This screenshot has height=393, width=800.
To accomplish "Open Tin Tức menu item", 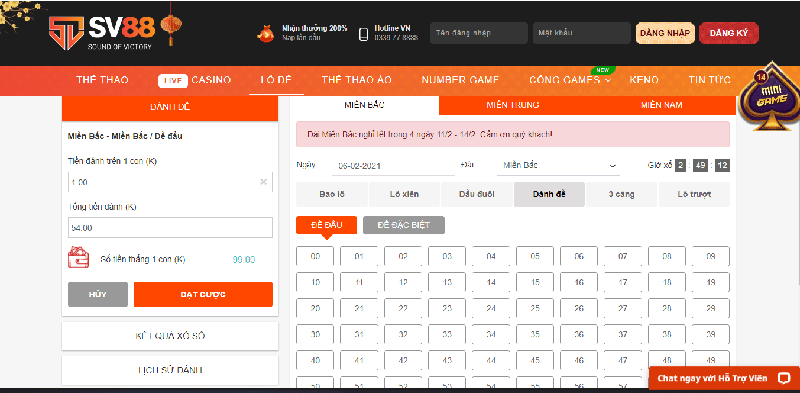I will coord(709,80).
